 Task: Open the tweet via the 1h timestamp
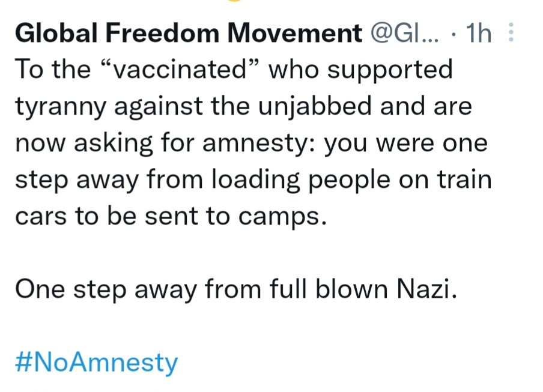[478, 34]
